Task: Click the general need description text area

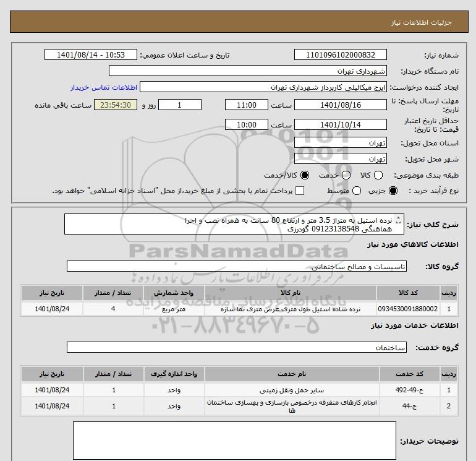Action: click(x=234, y=224)
